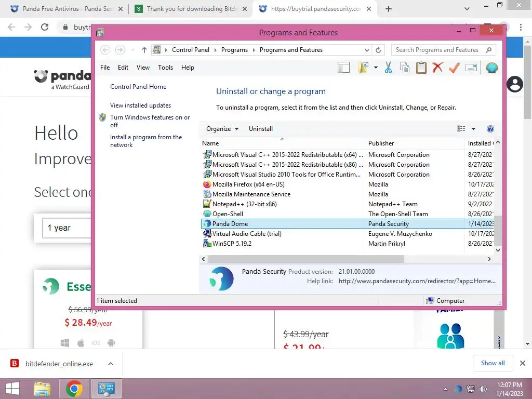Click the red X Delete toolbar icon
Image resolution: width=532 pixels, height=399 pixels.
(x=437, y=67)
